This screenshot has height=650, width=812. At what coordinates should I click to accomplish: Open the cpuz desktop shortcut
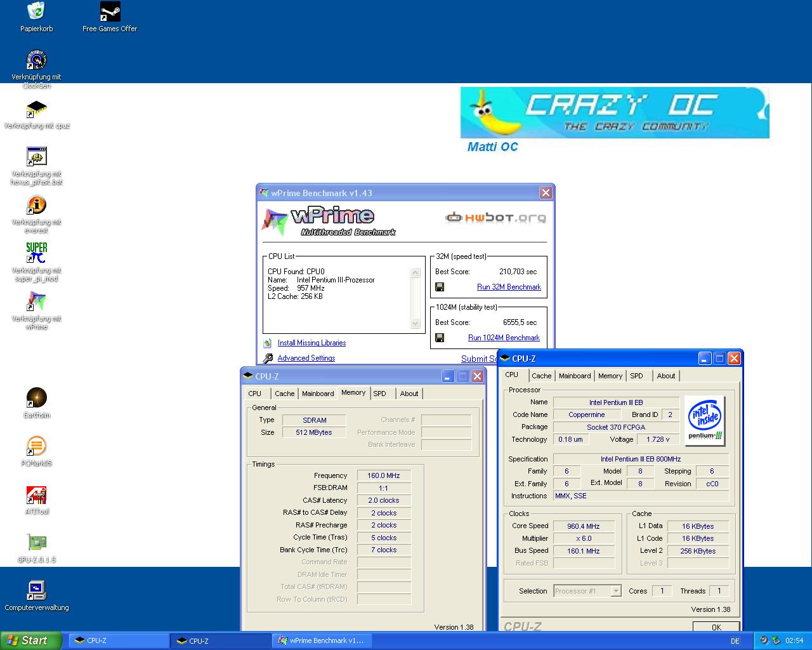(36, 109)
